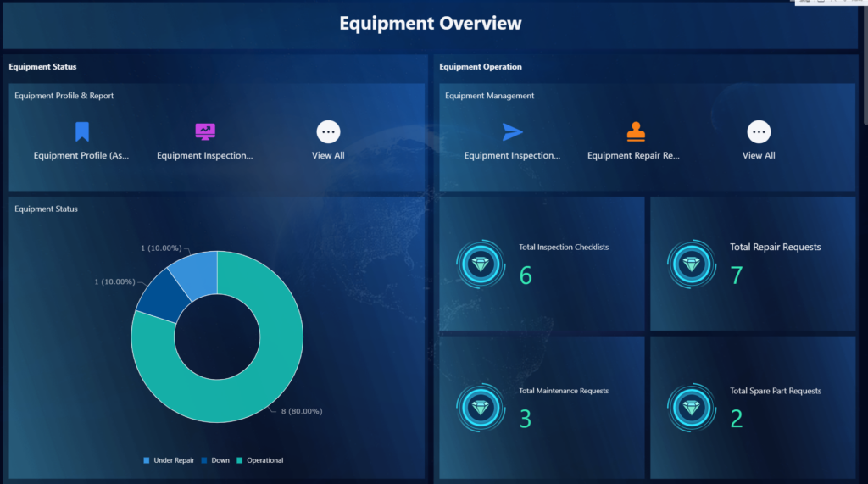Click 'Equipment Inspection...' label in Equipment Management
Screen dimensions: 868x484
click(512, 156)
